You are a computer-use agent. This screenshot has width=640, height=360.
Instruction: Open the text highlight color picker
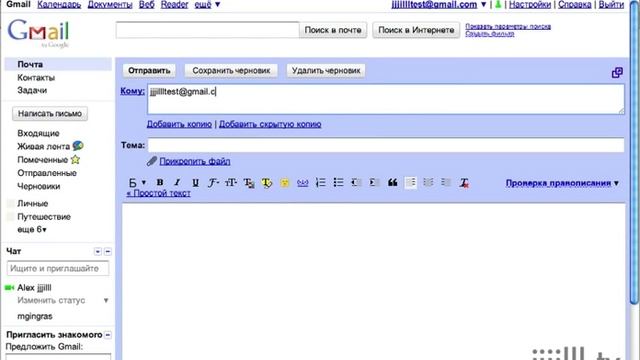point(267,183)
